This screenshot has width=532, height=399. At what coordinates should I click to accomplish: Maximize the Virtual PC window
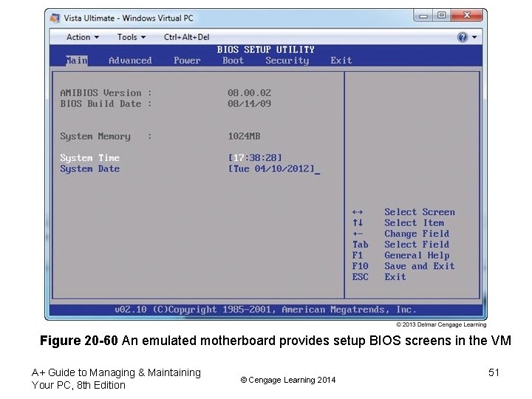(441, 16)
